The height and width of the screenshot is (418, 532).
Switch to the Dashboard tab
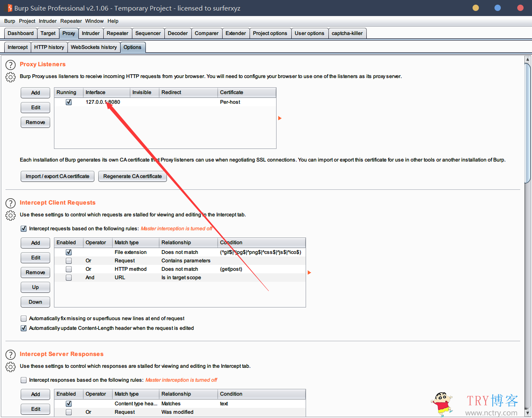(21, 33)
